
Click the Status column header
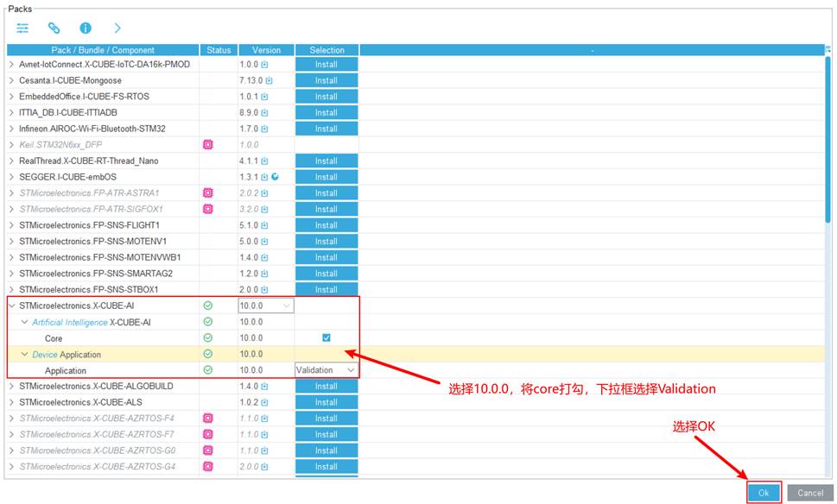(219, 50)
